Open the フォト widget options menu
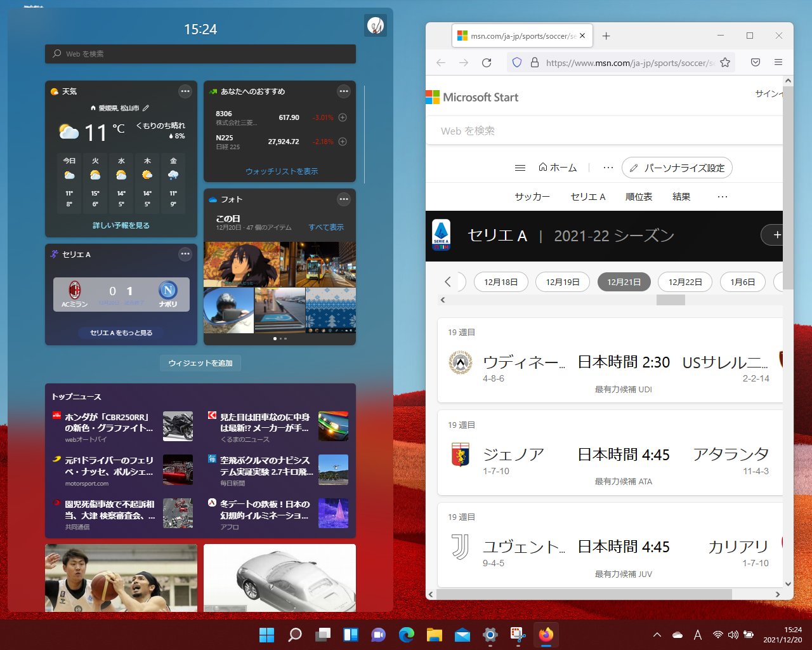812x650 pixels. tap(343, 199)
